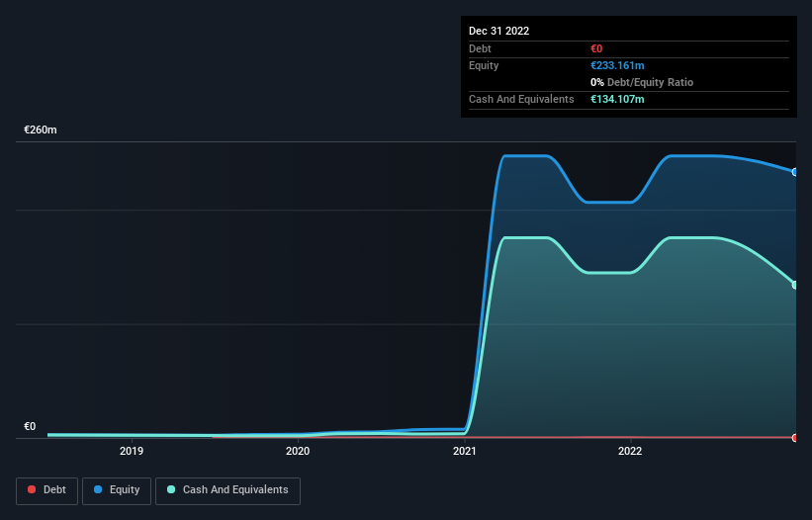This screenshot has width=812, height=520.
Task: Select the 2022 x-axis label
Action: click(630, 451)
